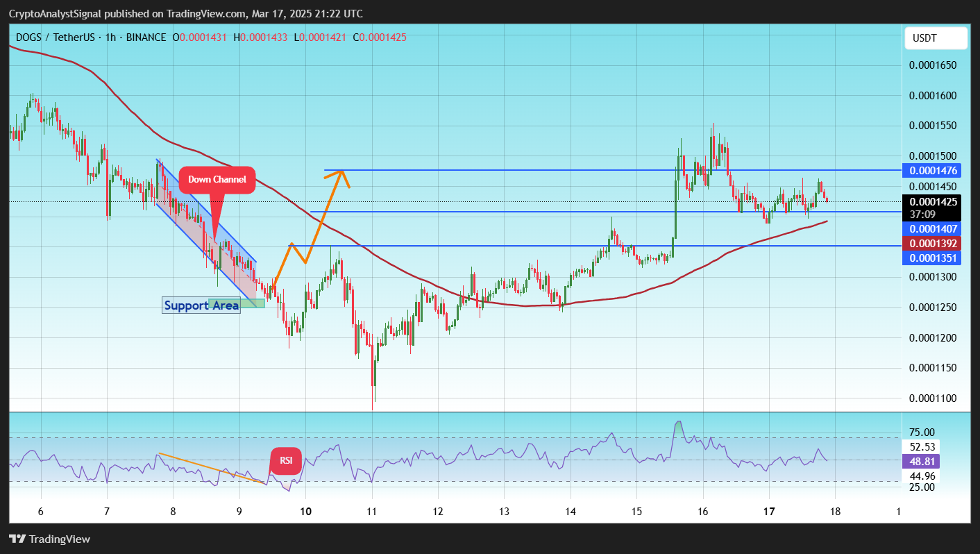Select the Down Channel callout label
This screenshot has width=980, height=554.
pos(217,180)
